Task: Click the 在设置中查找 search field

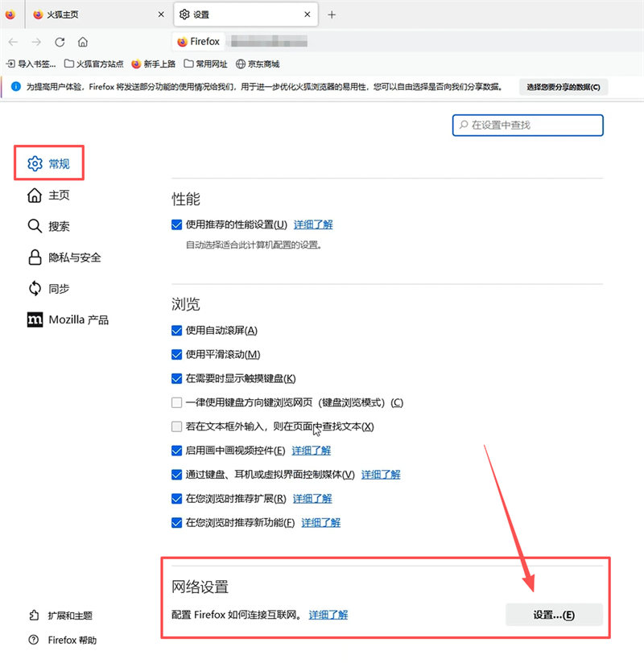Action: [527, 126]
